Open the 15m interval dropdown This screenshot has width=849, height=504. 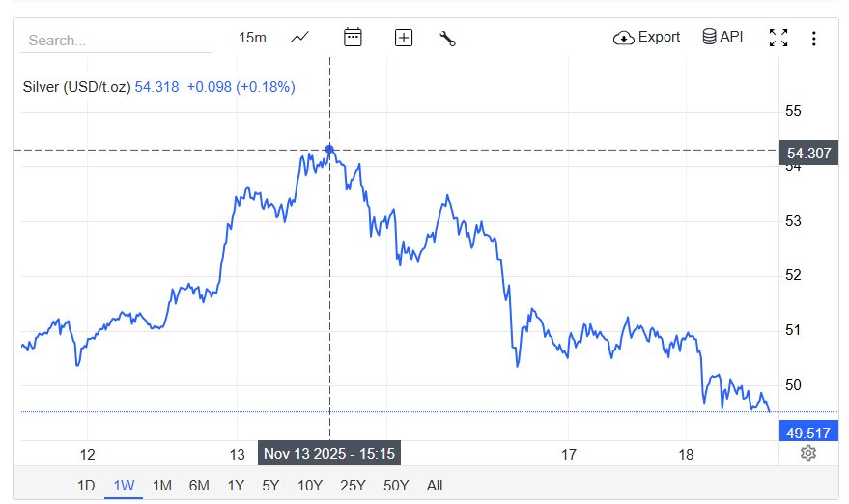pos(252,38)
